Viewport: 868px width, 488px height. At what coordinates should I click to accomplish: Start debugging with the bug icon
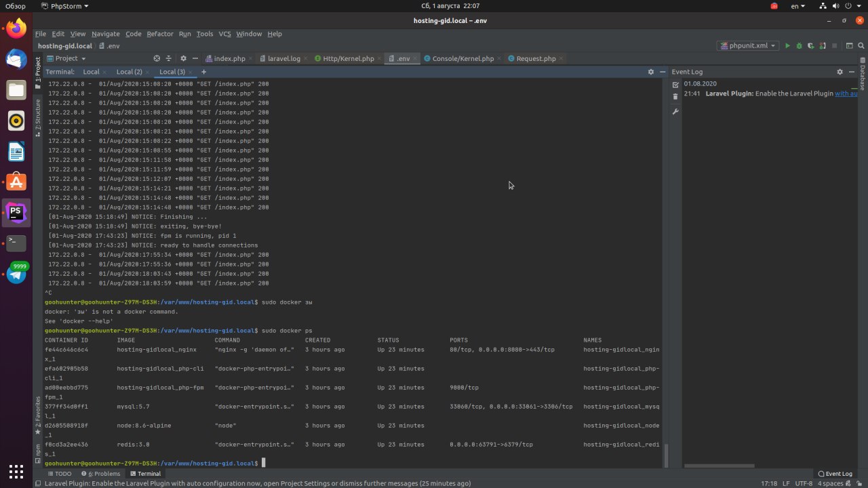tap(799, 46)
